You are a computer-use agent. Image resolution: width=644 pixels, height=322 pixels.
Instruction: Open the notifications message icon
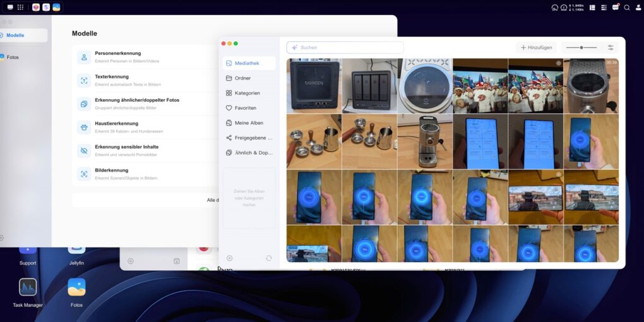tap(615, 8)
